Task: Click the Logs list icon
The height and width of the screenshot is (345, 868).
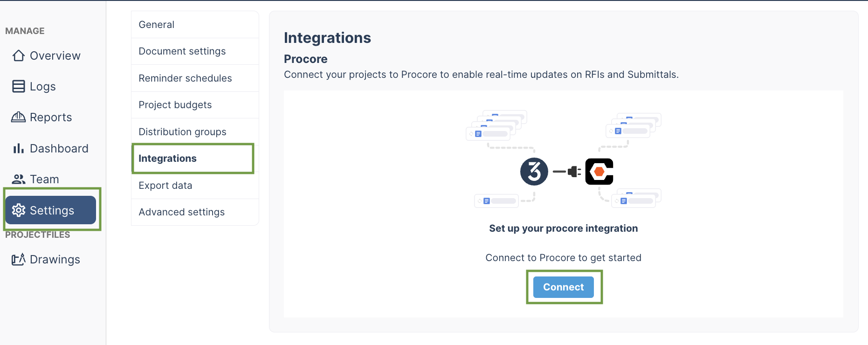Action: (x=19, y=86)
